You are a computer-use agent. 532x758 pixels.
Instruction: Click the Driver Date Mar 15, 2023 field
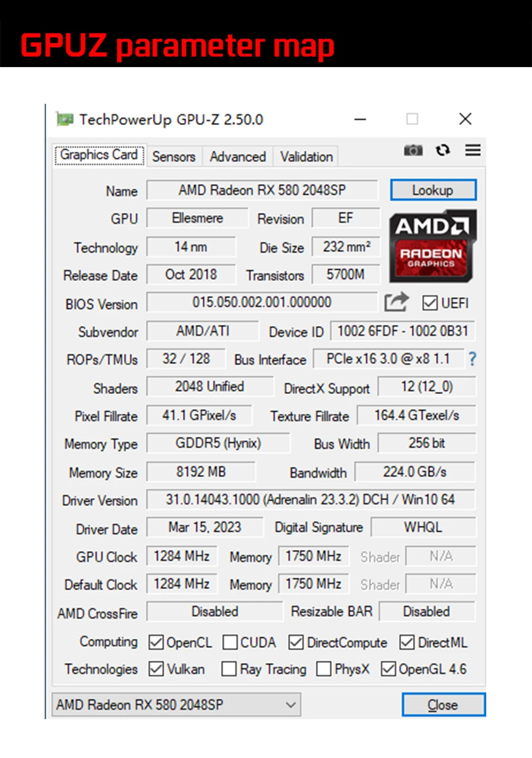tap(205, 527)
